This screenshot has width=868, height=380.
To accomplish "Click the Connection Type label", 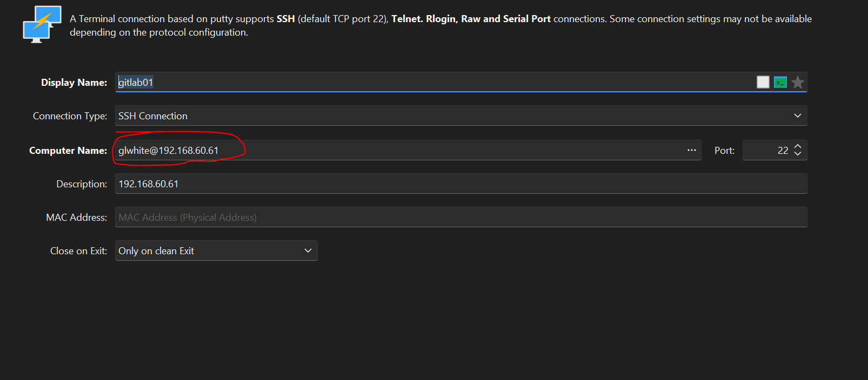I will (x=70, y=116).
